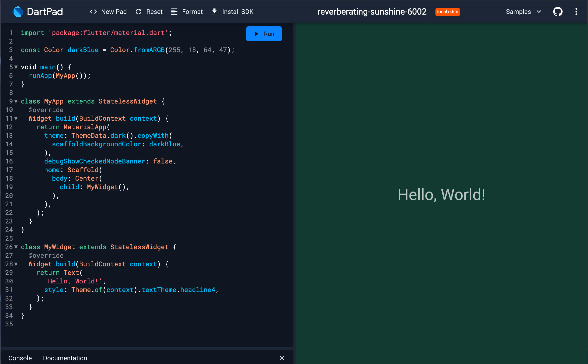This screenshot has height=364, width=588.
Task: Open the Samples dropdown
Action: click(x=523, y=12)
